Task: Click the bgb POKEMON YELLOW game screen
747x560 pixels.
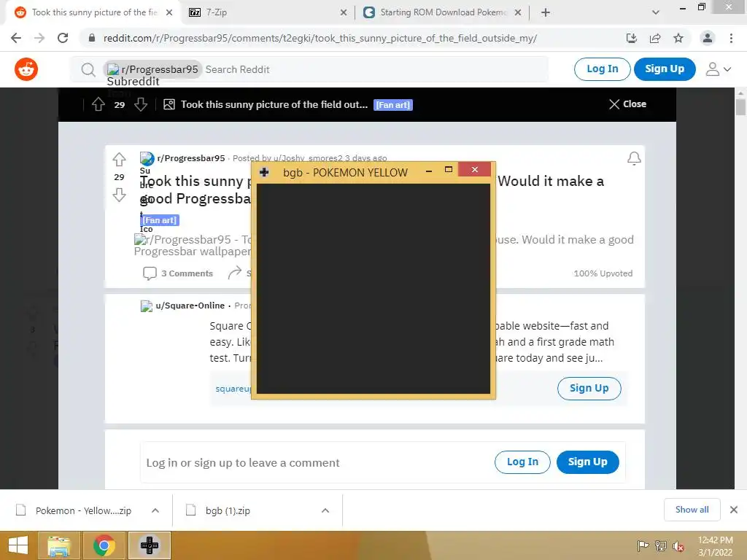Action: 373,289
